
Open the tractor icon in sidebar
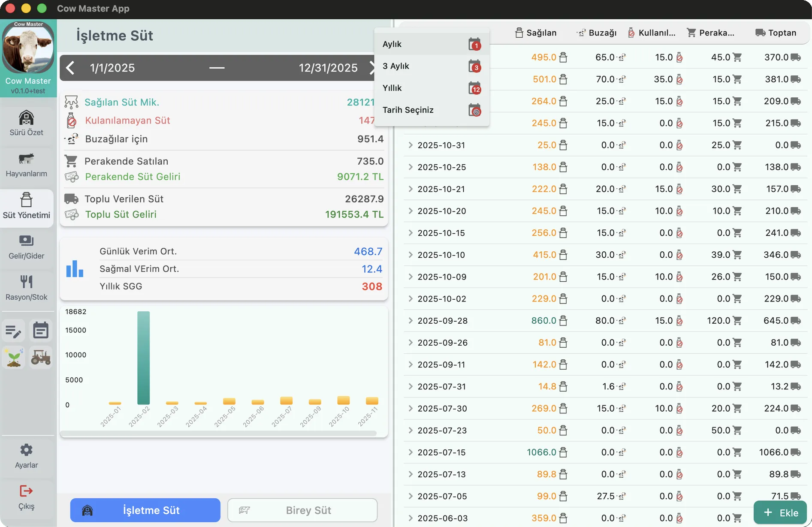(x=41, y=357)
